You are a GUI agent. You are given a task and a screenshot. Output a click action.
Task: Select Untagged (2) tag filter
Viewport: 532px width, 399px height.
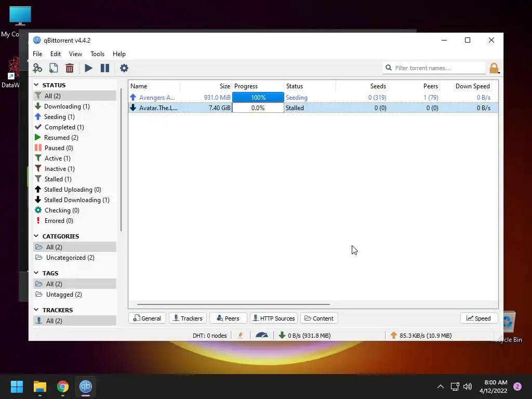[75, 295]
